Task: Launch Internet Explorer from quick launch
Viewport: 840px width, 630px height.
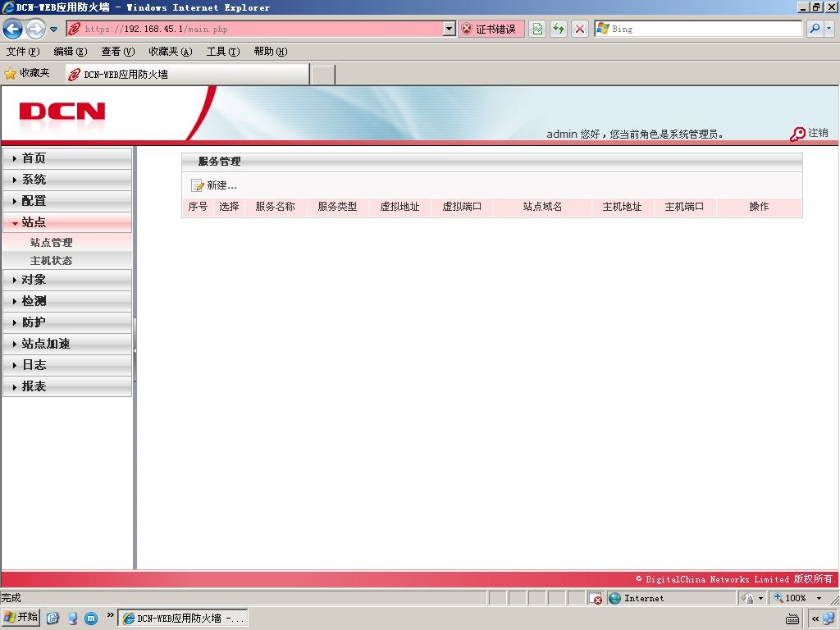Action: [52, 619]
